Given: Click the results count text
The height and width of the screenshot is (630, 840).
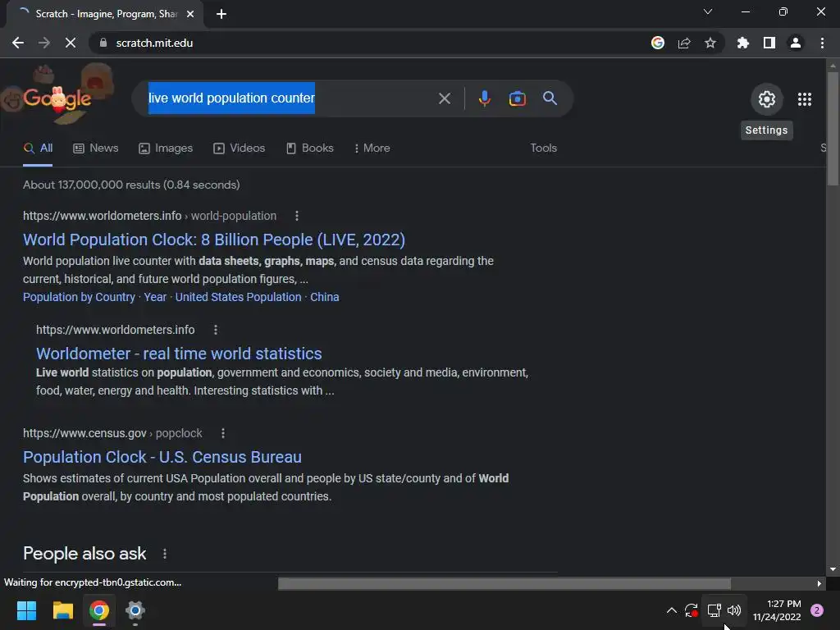Looking at the screenshot, I should point(131,185).
